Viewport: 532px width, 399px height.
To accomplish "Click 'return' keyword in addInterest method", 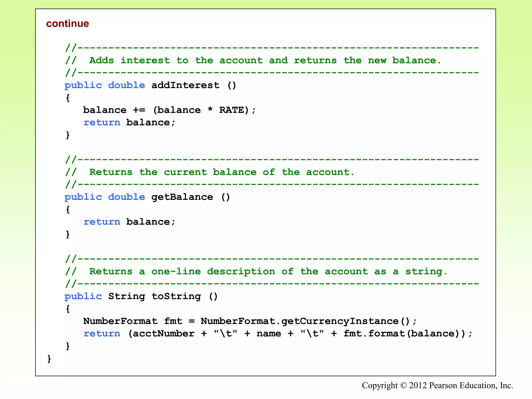I will [x=102, y=122].
